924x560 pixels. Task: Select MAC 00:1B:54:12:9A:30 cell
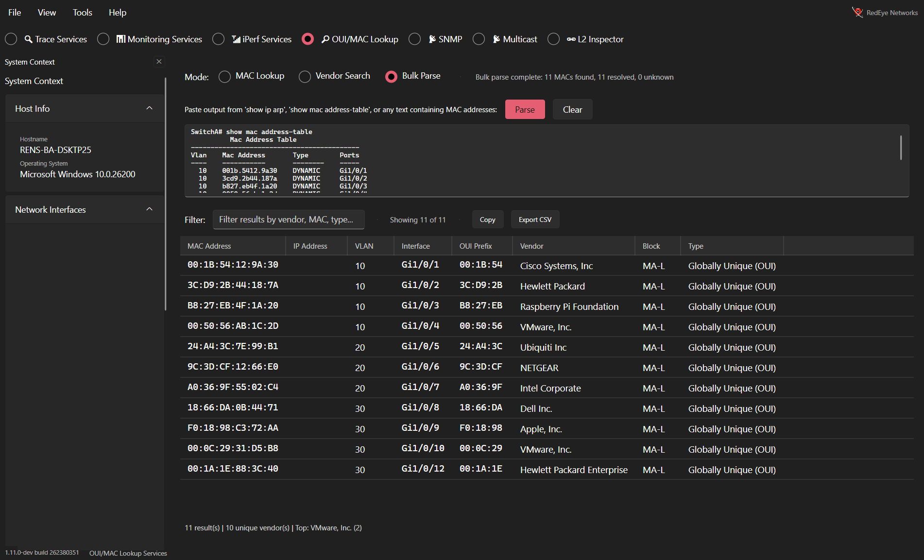pos(233,265)
